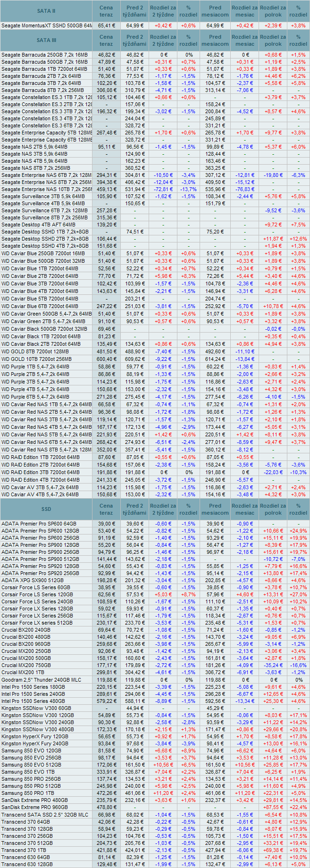Click WD Caviar Black 500GB price 69,46 €
Image resolution: width=310 pixels, height=868 pixels.
coord(106,329)
